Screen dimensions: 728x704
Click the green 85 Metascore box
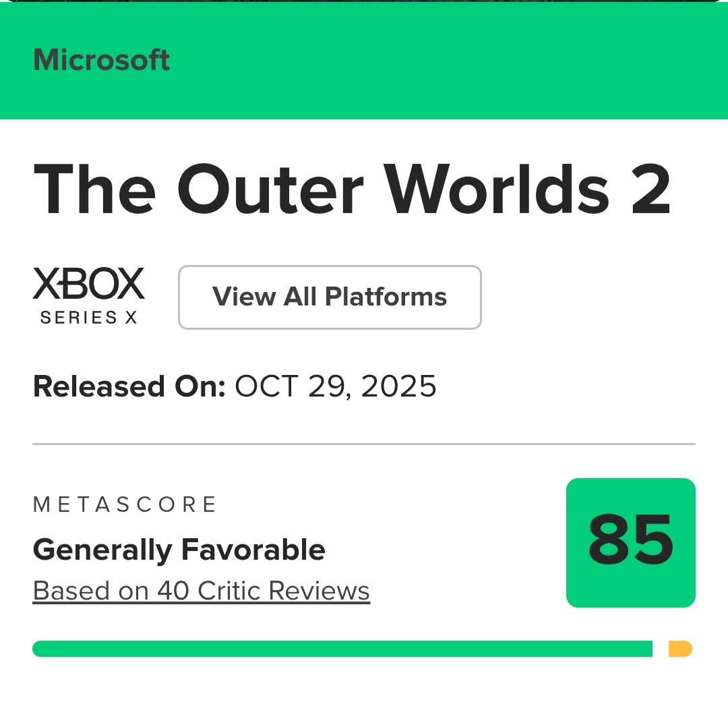pos(630,543)
